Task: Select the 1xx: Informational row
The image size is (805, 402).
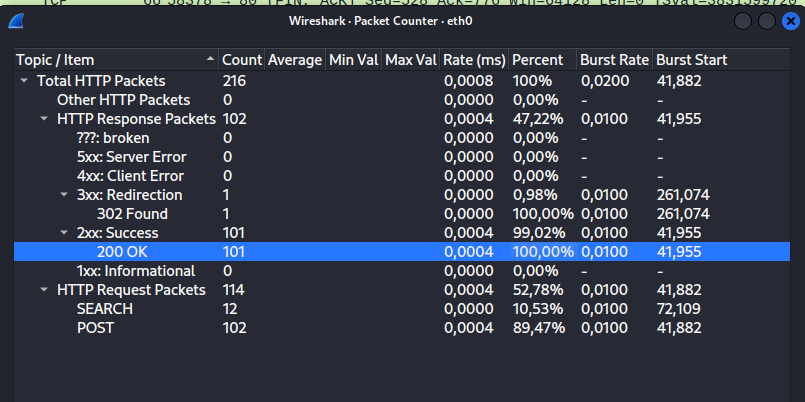Action: click(402, 271)
